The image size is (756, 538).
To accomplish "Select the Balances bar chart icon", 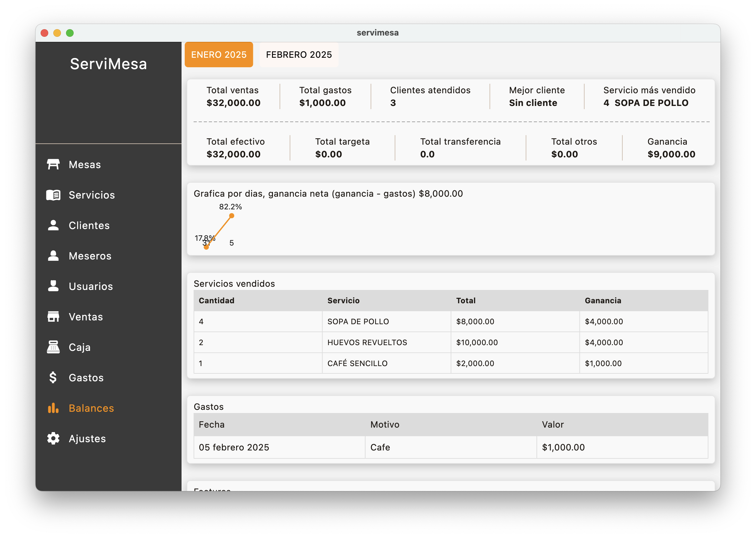I will click(x=53, y=408).
